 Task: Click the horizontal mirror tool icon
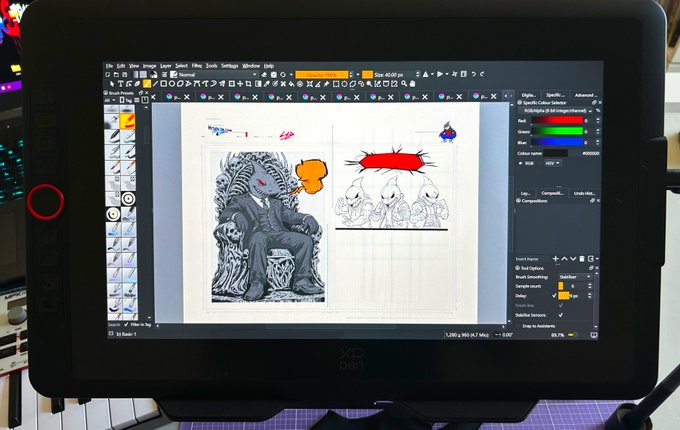tap(425, 75)
